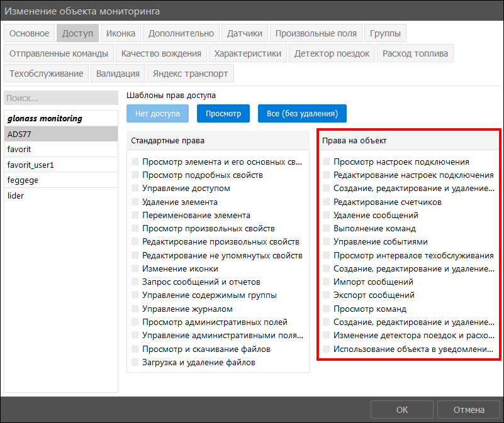The image size is (504, 423).
Task: Enable 'Экспорт сообщений' permission
Action: click(x=327, y=295)
